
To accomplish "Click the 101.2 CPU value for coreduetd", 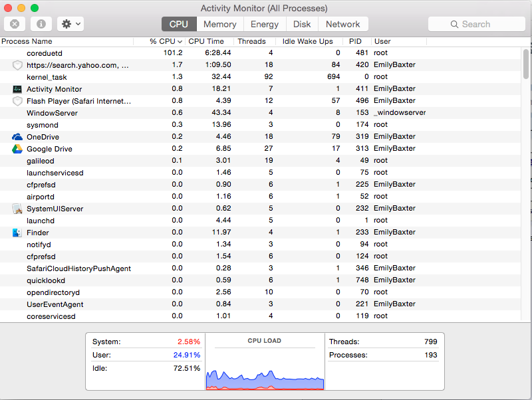I will (x=173, y=53).
